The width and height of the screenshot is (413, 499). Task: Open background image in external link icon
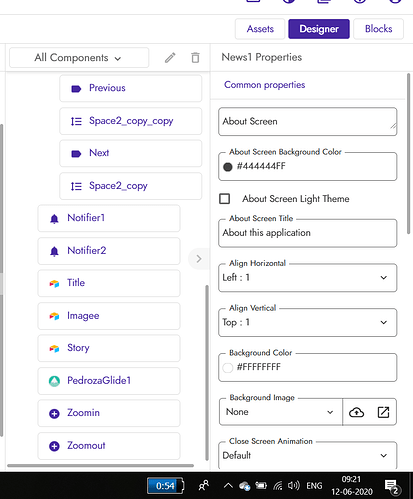[383, 412]
